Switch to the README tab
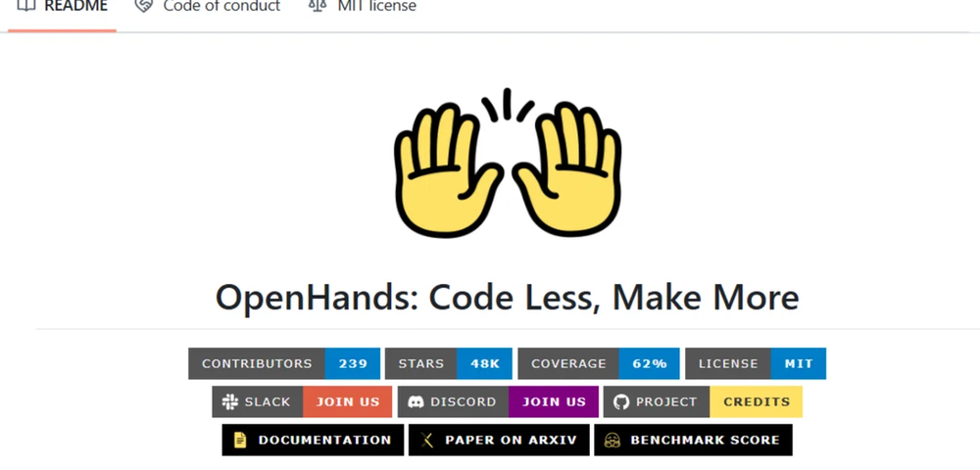The height and width of the screenshot is (470, 980). [62, 8]
